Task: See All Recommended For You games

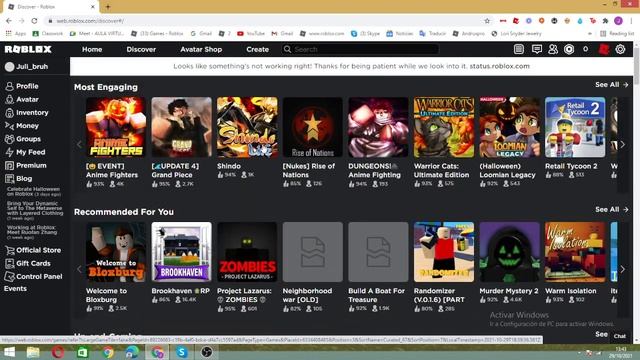Action: click(611, 209)
